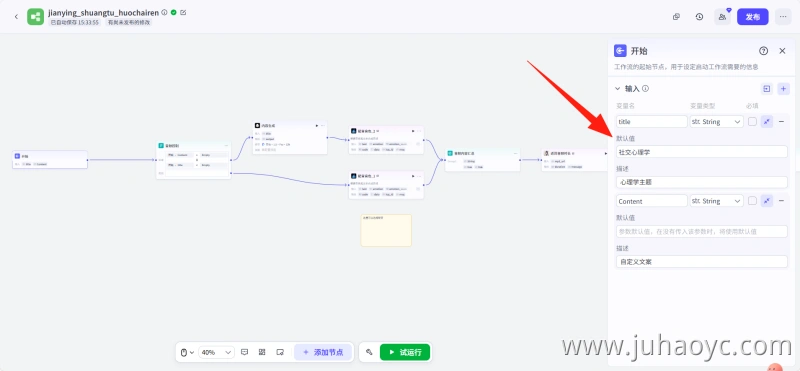Click the 添加节点 add node button
The image size is (800, 371).
pos(322,352)
